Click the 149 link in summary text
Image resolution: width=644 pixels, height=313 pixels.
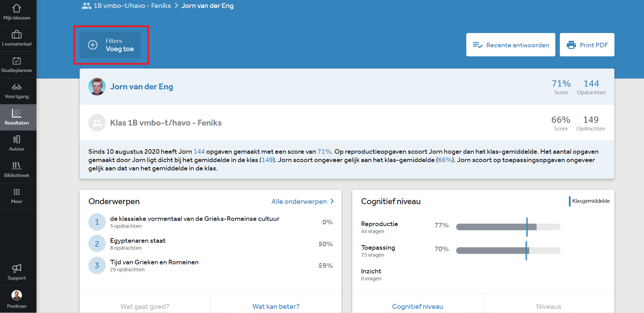267,160
